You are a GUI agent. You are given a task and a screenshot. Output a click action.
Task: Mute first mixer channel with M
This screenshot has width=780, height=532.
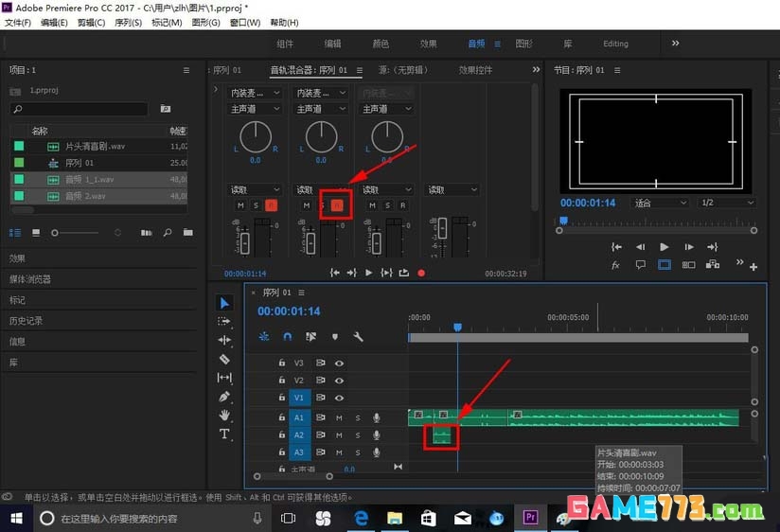240,205
